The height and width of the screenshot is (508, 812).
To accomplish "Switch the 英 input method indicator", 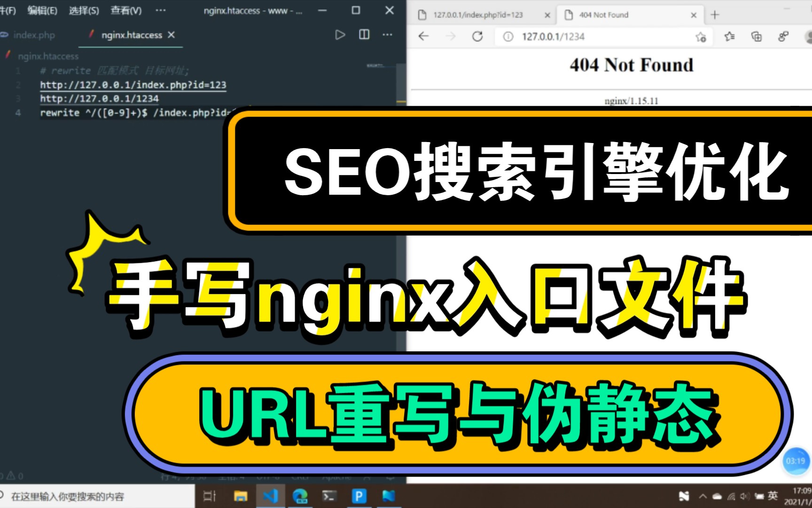I will pos(773,496).
